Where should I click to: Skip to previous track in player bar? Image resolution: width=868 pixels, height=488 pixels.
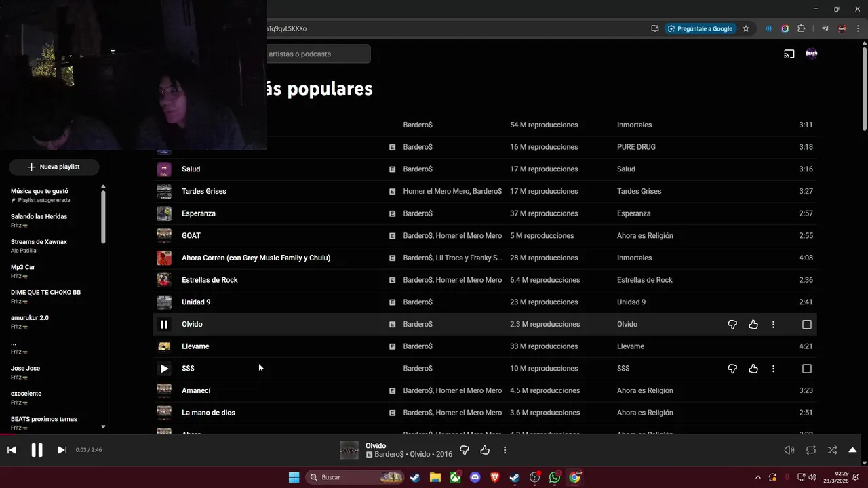(x=12, y=450)
